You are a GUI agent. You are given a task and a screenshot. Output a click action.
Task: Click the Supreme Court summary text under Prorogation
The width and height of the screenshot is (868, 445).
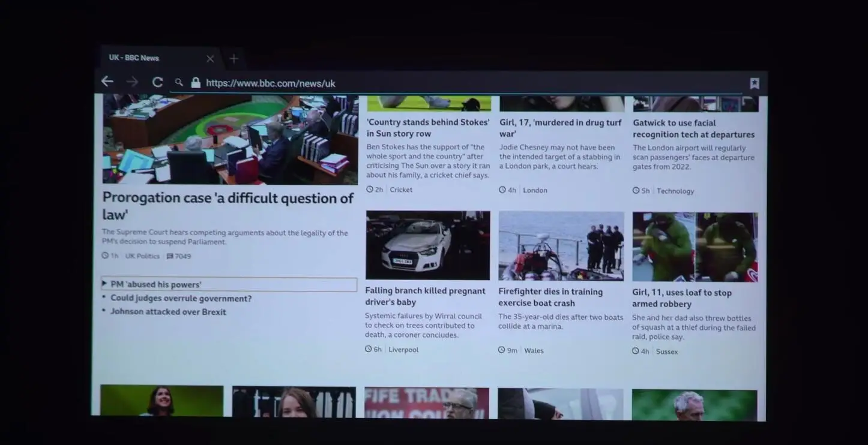point(225,237)
